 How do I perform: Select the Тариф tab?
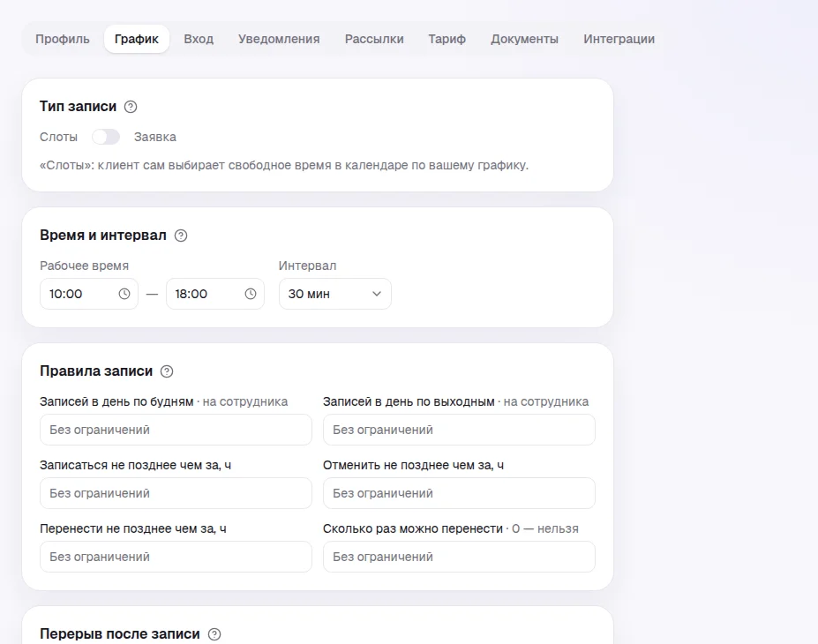[447, 39]
